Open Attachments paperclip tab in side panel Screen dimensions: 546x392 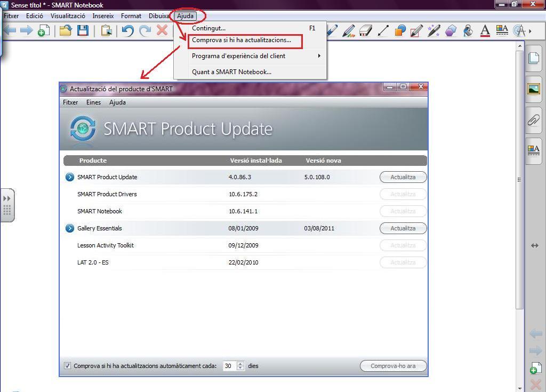click(x=534, y=120)
